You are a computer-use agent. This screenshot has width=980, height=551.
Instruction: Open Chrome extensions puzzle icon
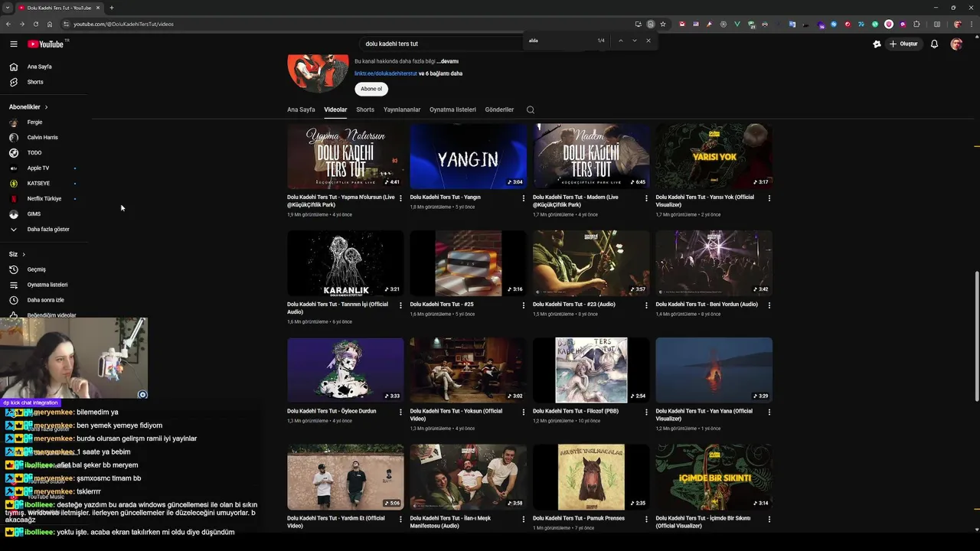click(x=916, y=24)
